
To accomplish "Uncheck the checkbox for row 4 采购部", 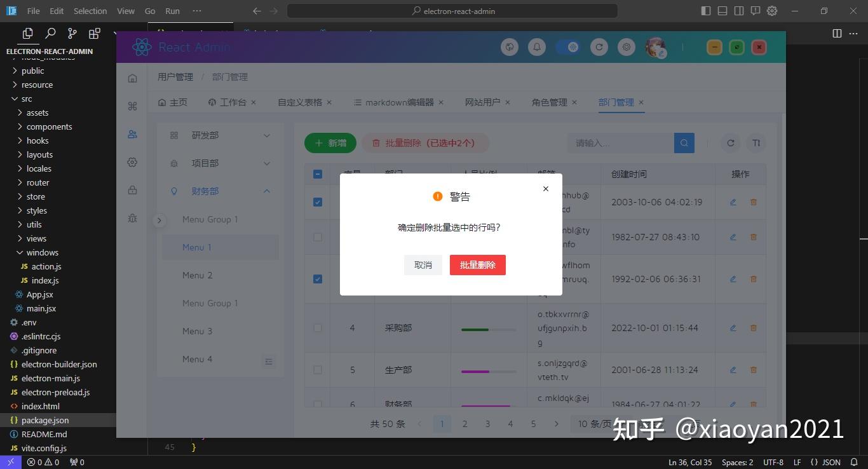I will [318, 327].
